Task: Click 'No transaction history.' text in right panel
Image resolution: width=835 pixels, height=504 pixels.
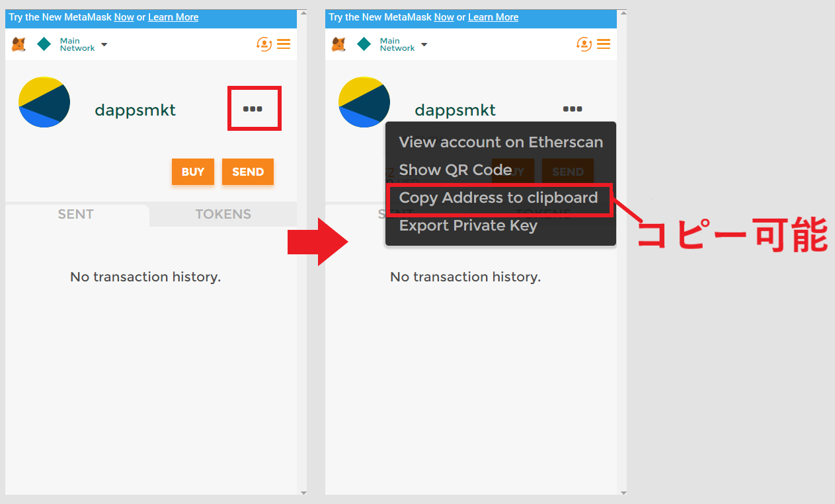Action: pos(465,277)
